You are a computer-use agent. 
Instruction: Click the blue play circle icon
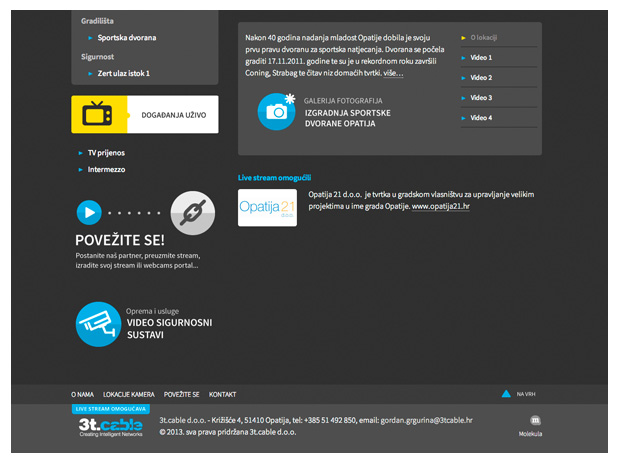90,212
